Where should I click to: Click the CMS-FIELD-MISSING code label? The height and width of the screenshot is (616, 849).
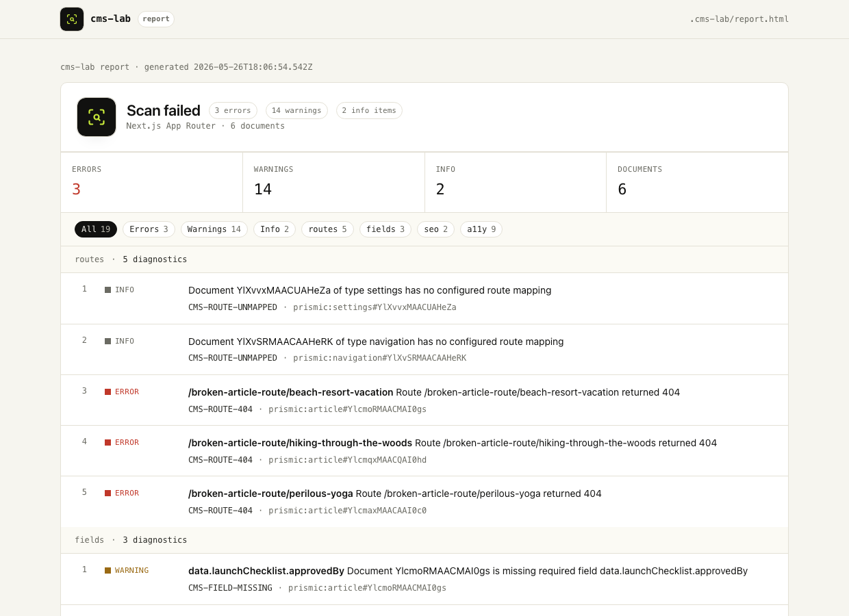pos(230,588)
